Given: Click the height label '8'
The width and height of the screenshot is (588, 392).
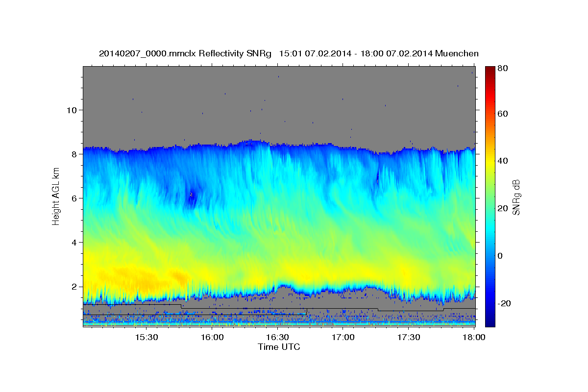Looking at the screenshot, I should point(73,154).
